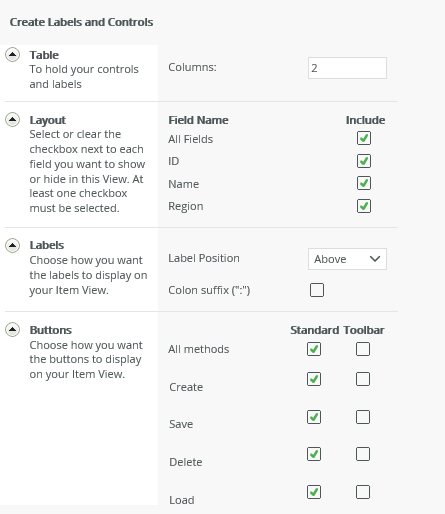Viewport: 445px width, 514px height.
Task: Enable the Save Toolbar checkbox
Action: click(x=363, y=417)
